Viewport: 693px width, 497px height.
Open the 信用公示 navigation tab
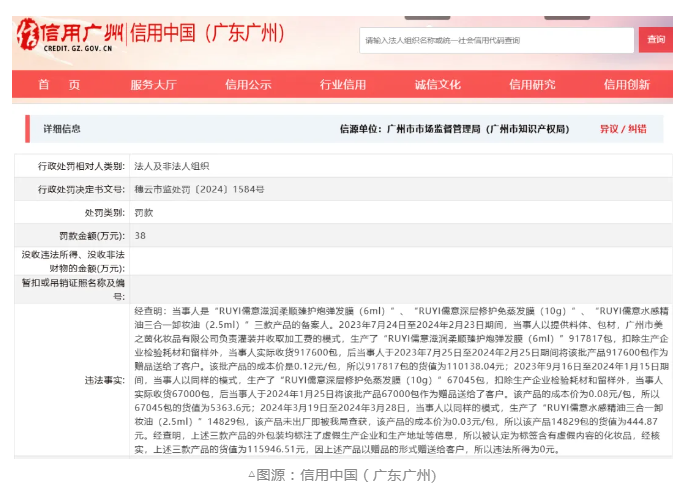tap(248, 84)
